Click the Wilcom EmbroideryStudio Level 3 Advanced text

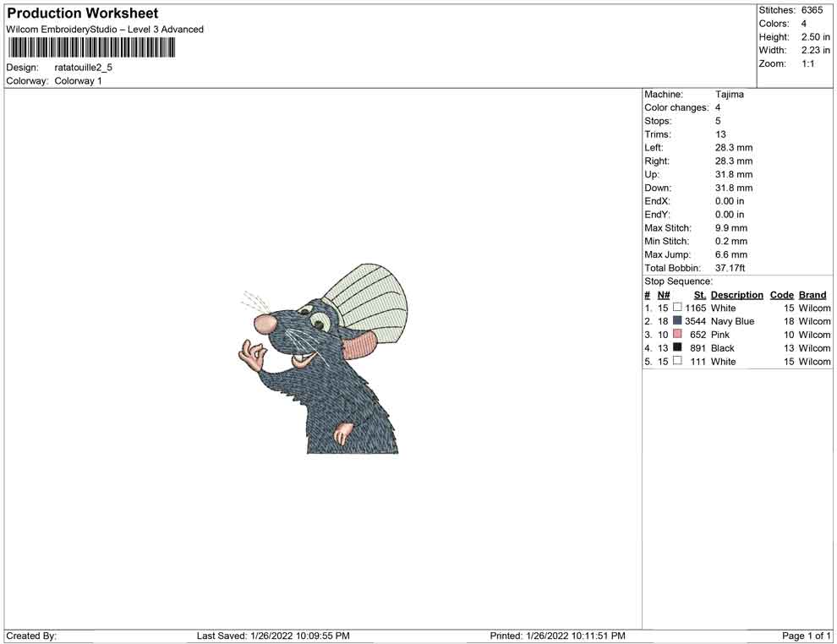[x=105, y=30]
